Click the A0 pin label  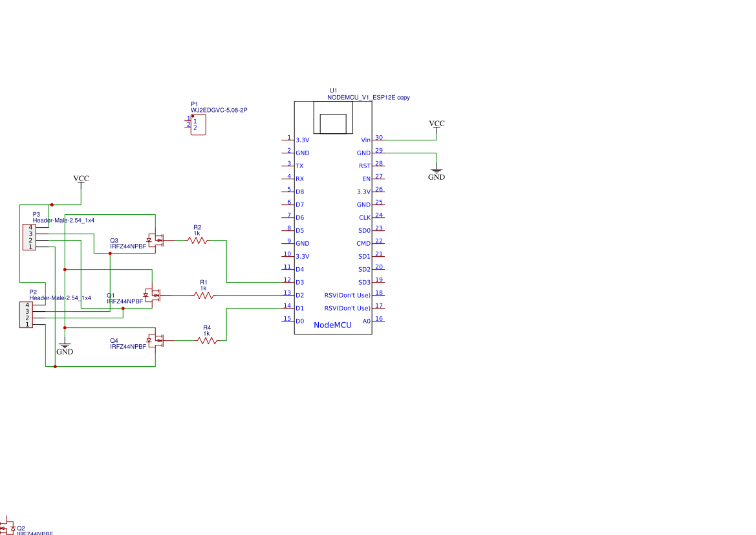[x=367, y=322]
